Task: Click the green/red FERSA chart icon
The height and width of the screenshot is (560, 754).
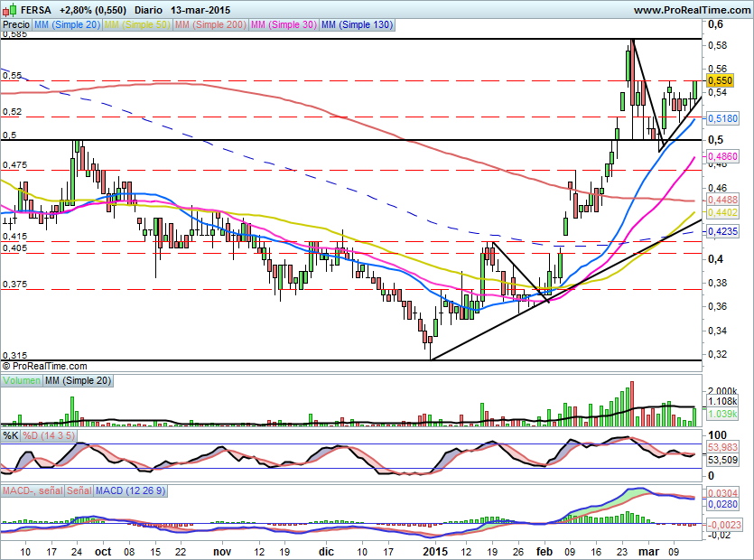Action: click(10, 9)
